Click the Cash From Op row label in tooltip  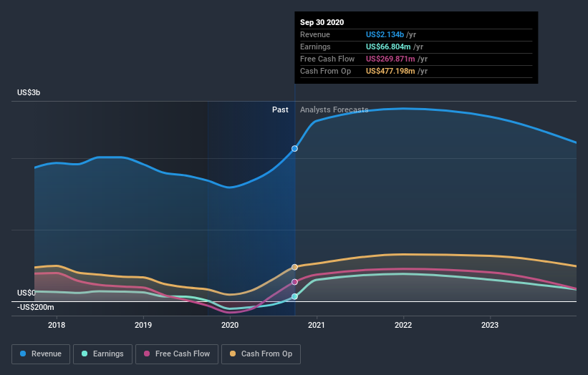(x=325, y=71)
